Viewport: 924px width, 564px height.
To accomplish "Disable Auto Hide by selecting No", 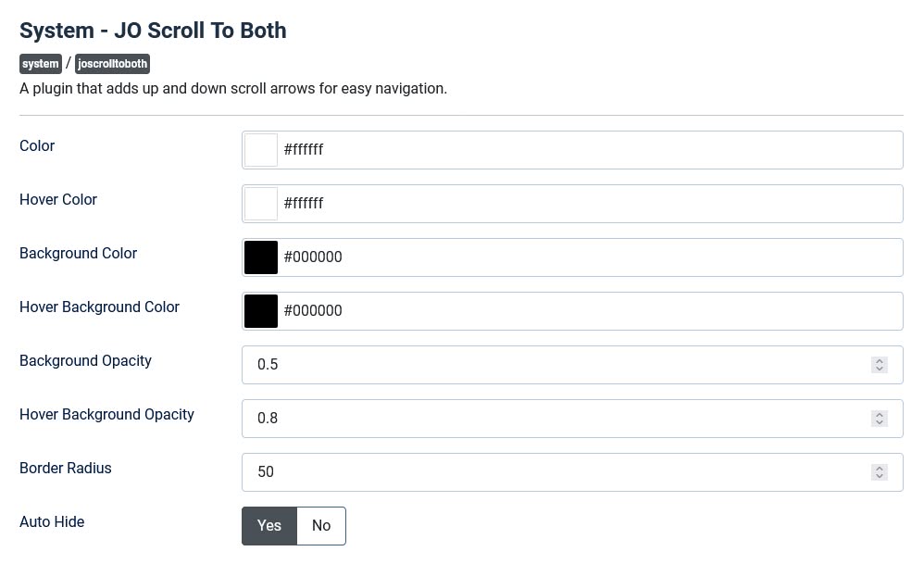I will pos(320,525).
